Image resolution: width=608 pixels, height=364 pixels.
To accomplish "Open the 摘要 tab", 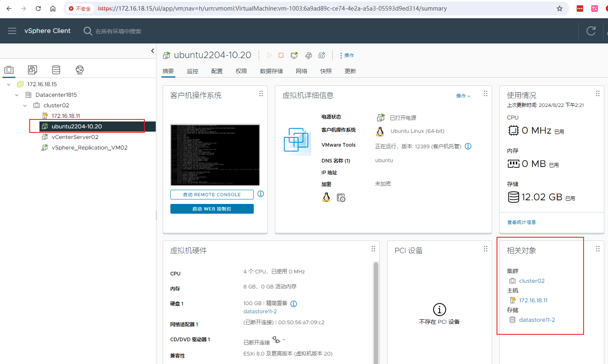I will coord(168,71).
